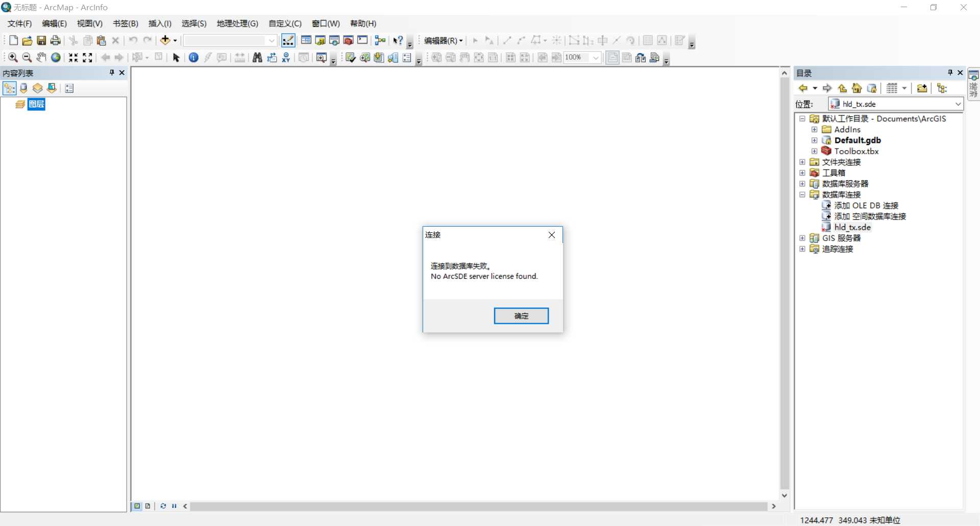Toggle the Editor toolbar icon
980x526 pixels.
pyautogui.click(x=288, y=40)
